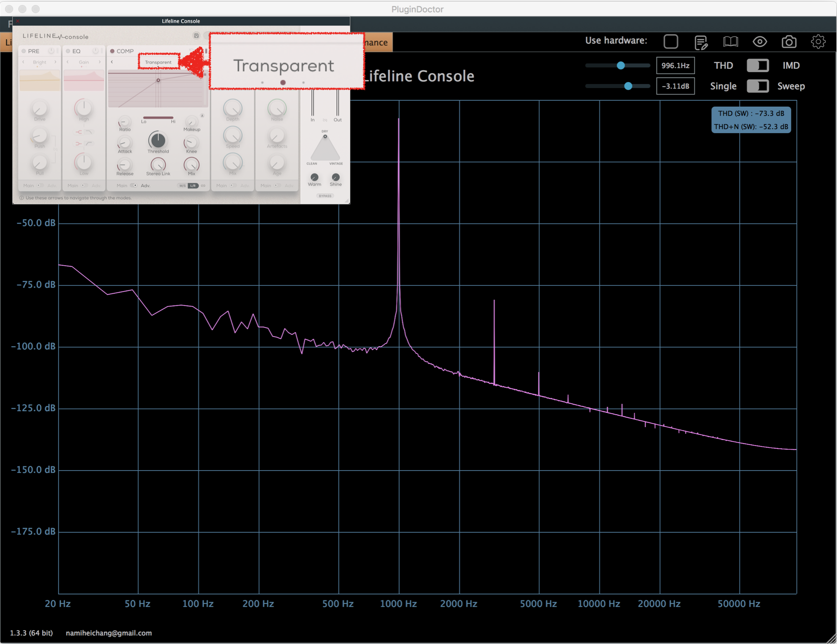837x644 pixels.
Task: Click the EQ module power icon
Action: point(95,51)
